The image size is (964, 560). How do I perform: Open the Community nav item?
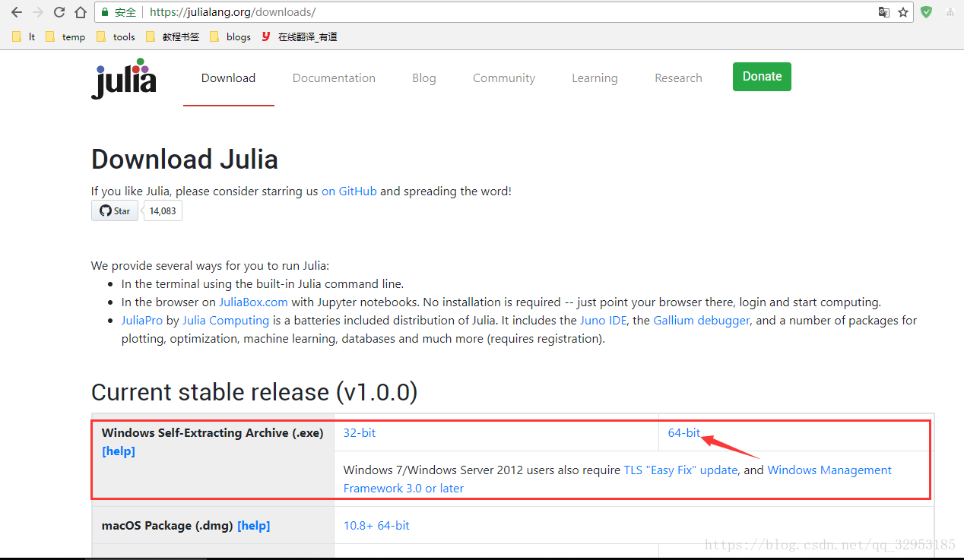tap(504, 78)
